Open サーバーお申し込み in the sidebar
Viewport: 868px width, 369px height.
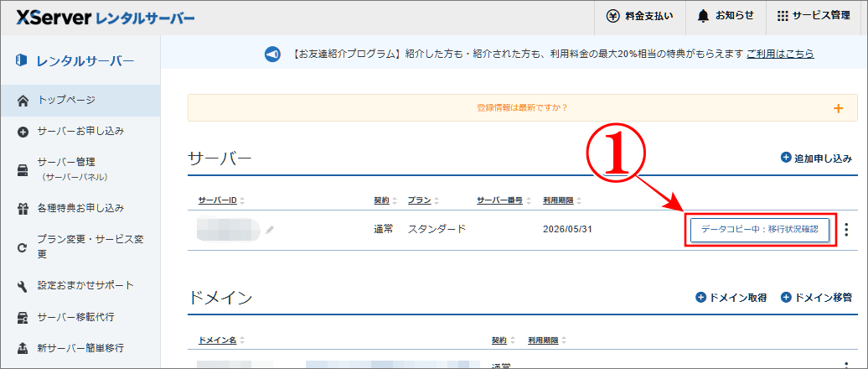[80, 132]
